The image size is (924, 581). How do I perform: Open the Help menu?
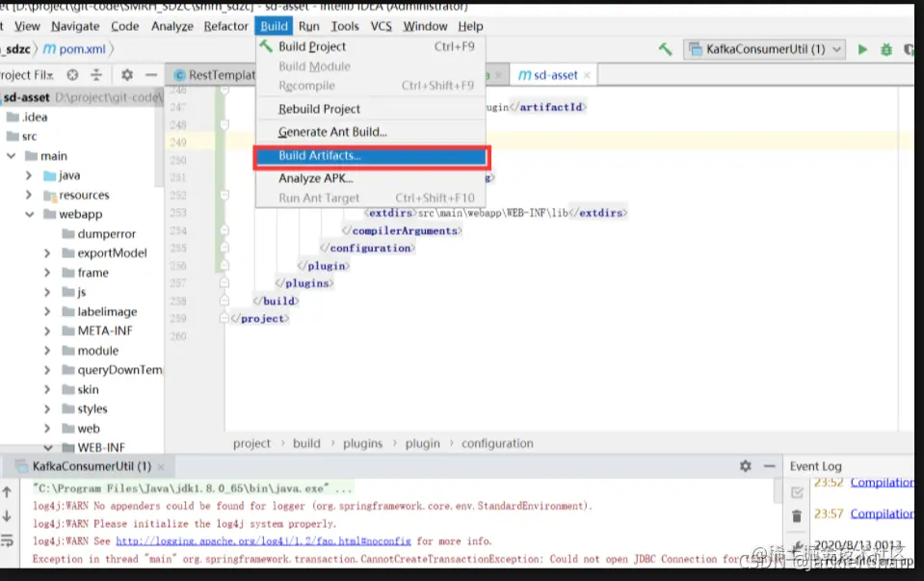tap(470, 27)
